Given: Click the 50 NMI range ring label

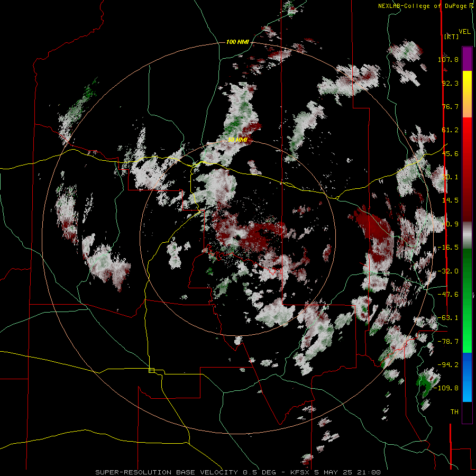Looking at the screenshot, I should pyautogui.click(x=237, y=140).
